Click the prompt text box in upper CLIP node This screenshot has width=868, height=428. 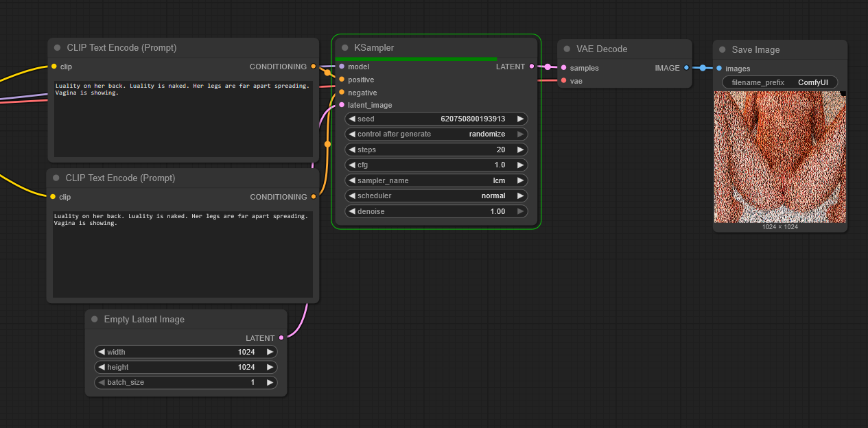(x=183, y=119)
